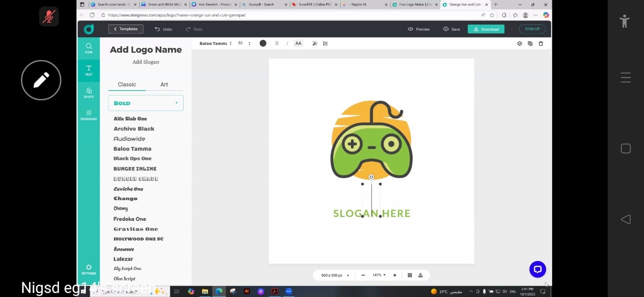Toggle uppercase AA text formatting
Image resolution: width=644 pixels, height=297 pixels.
[x=298, y=43]
